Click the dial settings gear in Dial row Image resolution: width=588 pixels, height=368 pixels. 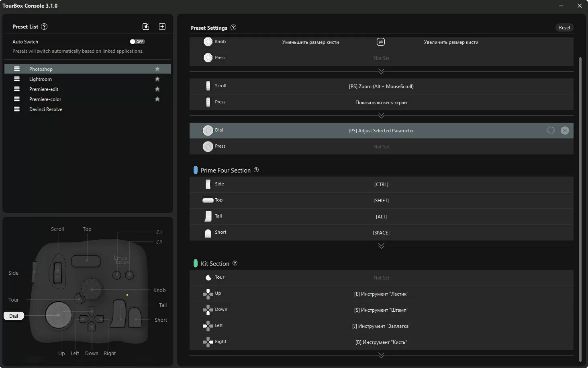(x=551, y=130)
